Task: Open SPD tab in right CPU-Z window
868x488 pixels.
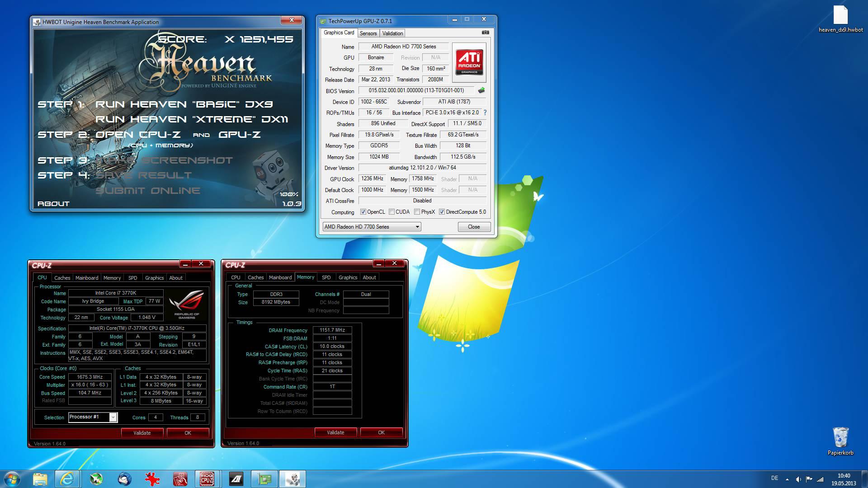Action: (x=326, y=277)
